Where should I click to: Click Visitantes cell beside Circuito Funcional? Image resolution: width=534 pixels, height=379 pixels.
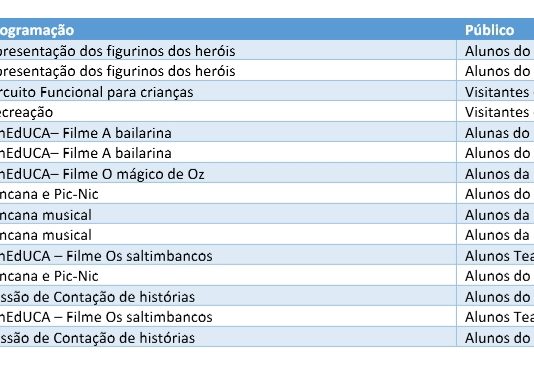[496, 91]
